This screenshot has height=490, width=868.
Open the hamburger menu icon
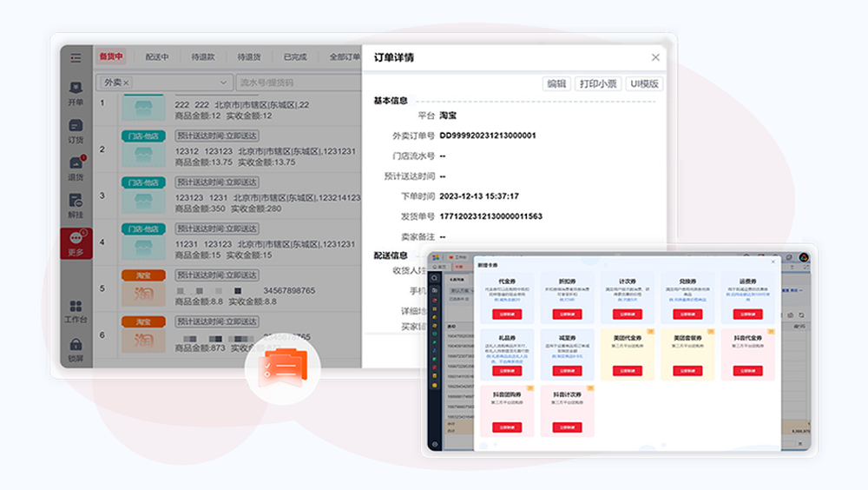coord(76,57)
